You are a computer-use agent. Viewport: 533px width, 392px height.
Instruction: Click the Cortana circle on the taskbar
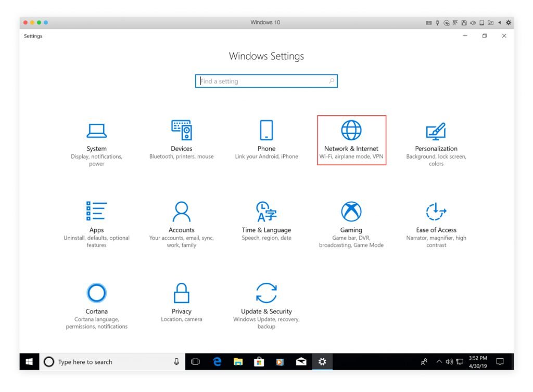click(x=49, y=362)
